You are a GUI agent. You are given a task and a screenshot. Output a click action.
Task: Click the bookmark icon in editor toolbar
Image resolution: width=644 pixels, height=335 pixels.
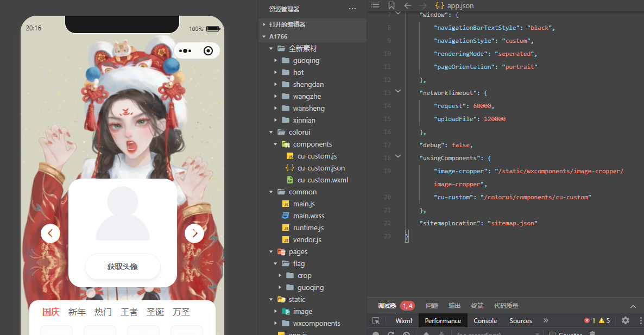click(x=392, y=5)
